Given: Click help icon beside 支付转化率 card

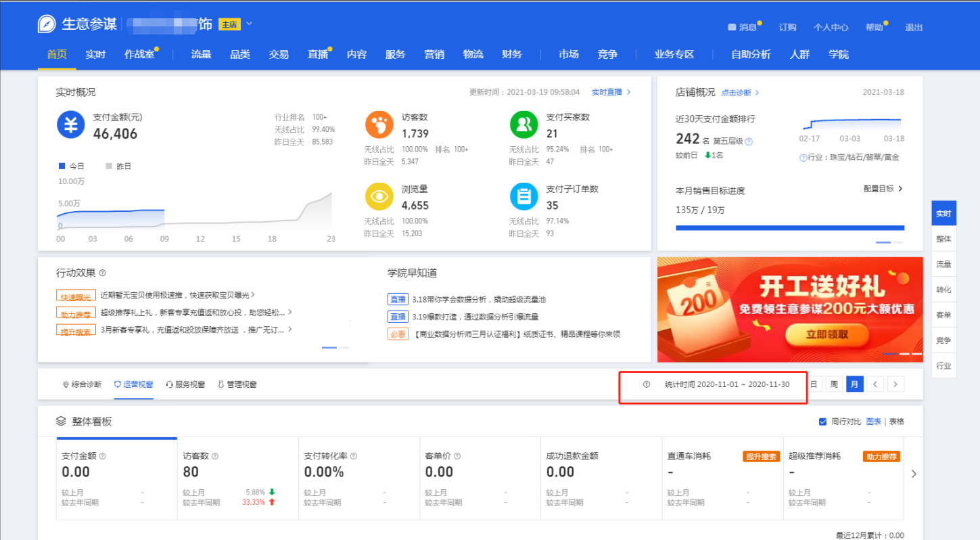Looking at the screenshot, I should pyautogui.click(x=354, y=456).
